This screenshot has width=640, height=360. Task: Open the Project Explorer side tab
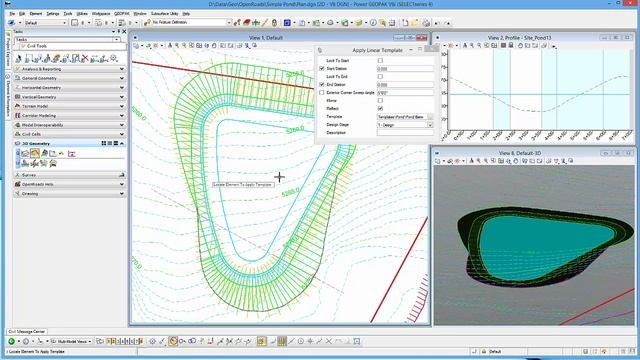click(8, 51)
